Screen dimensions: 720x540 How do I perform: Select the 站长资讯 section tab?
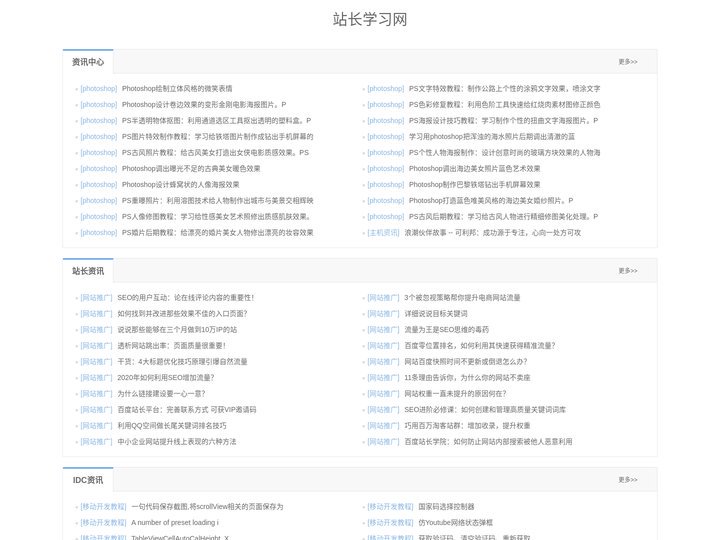(x=88, y=270)
